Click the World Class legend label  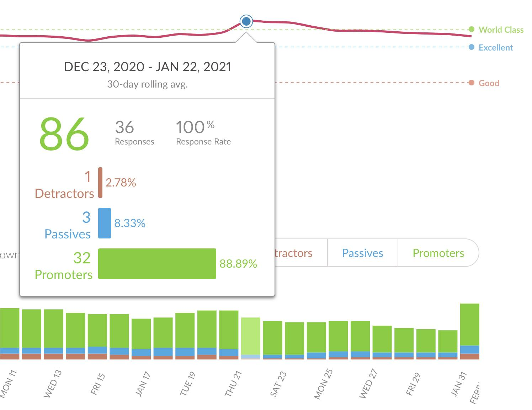501,30
